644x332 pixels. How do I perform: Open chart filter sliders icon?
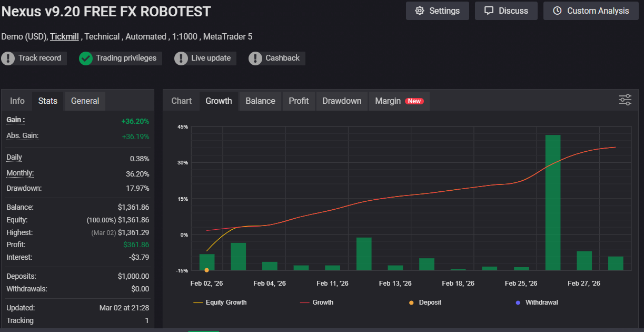(x=625, y=100)
